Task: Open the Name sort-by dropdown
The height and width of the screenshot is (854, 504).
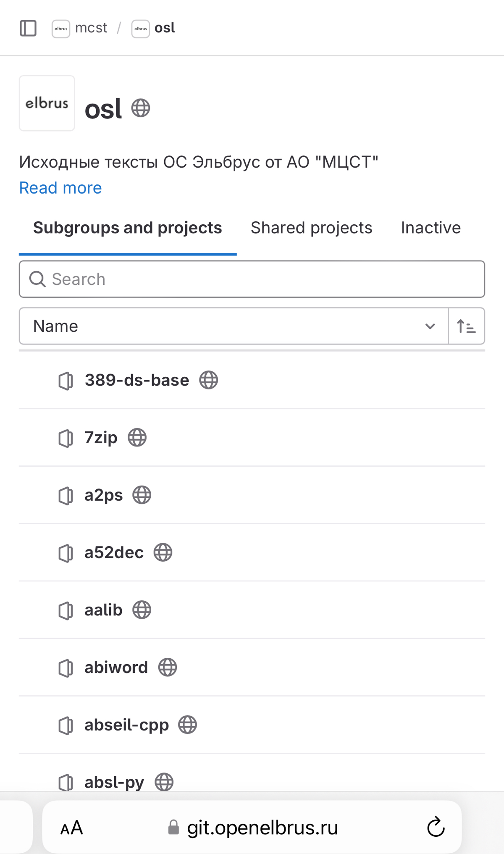Action: [234, 326]
